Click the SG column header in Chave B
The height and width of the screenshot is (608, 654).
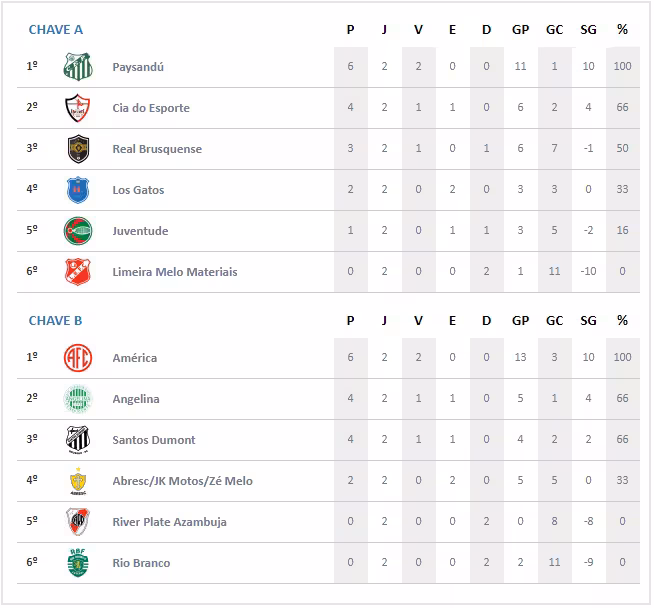point(588,321)
